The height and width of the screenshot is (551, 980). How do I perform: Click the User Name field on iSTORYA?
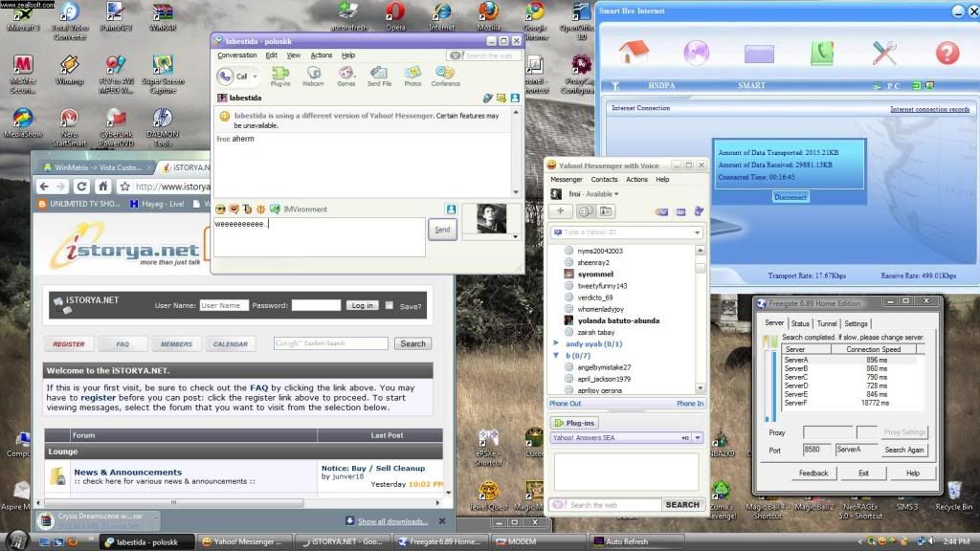[224, 305]
